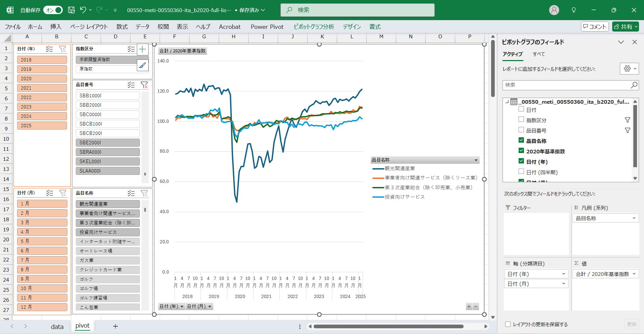Screen dimensions: 644x334
Task: Toggle multi-select on 日付 (年) slicer
Action: pos(49,49)
